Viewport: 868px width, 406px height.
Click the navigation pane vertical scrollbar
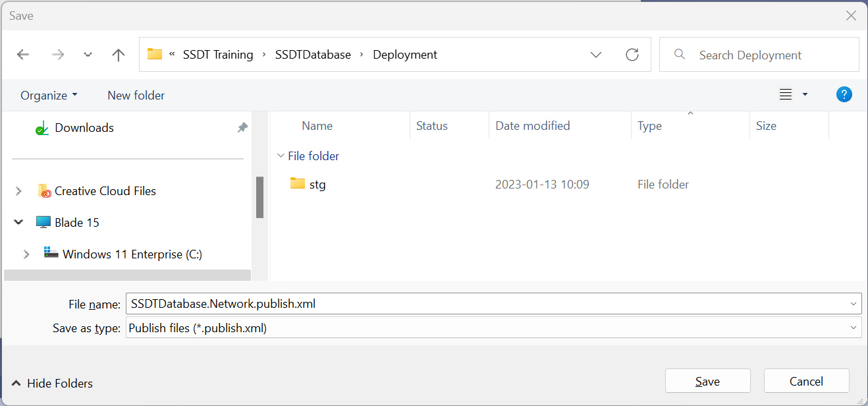click(259, 196)
